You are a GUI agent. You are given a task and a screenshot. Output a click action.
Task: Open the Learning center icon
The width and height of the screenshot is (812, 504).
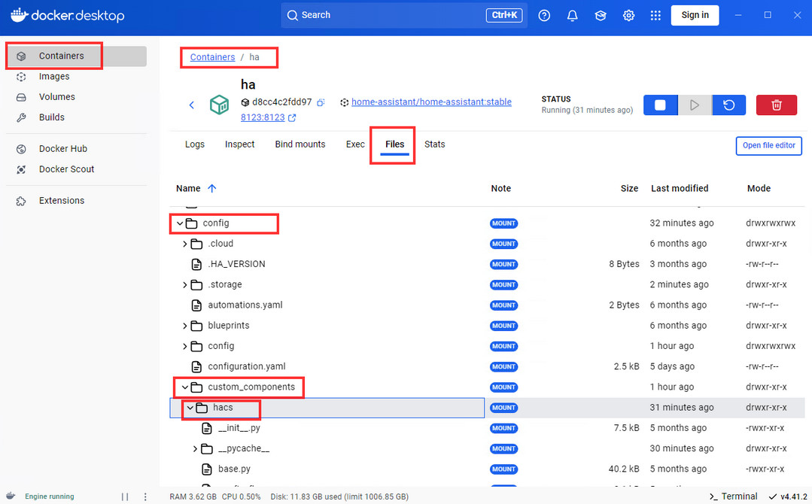601,16
